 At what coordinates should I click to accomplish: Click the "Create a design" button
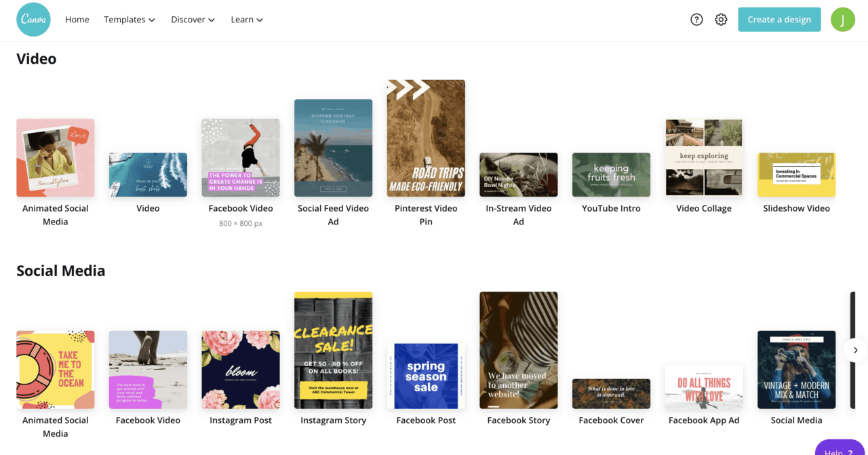779,19
